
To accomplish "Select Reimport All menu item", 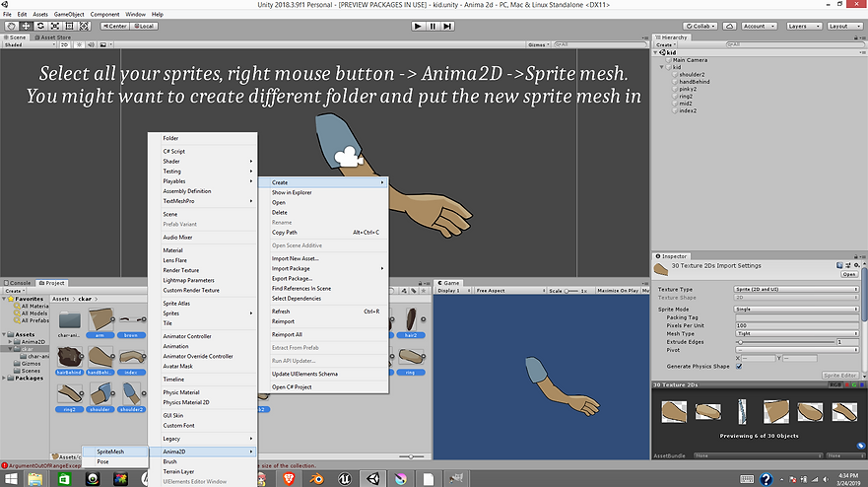I will pos(323,334).
